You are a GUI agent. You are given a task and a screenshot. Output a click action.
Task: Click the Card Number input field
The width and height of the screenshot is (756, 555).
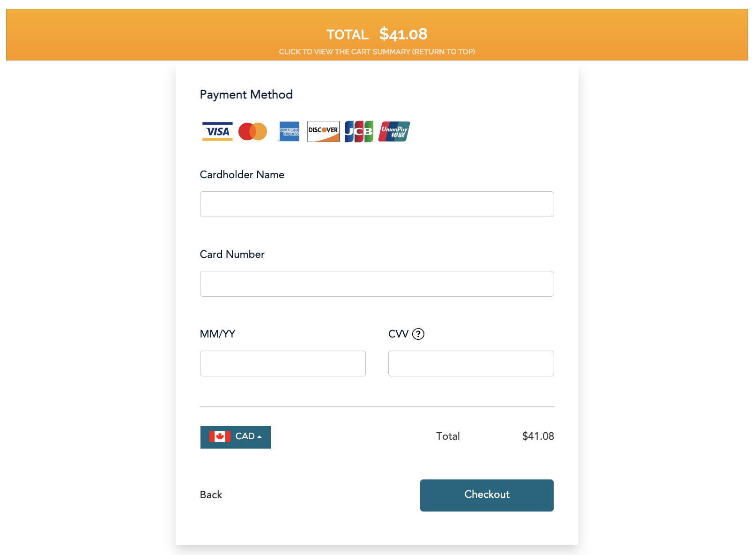tap(377, 284)
